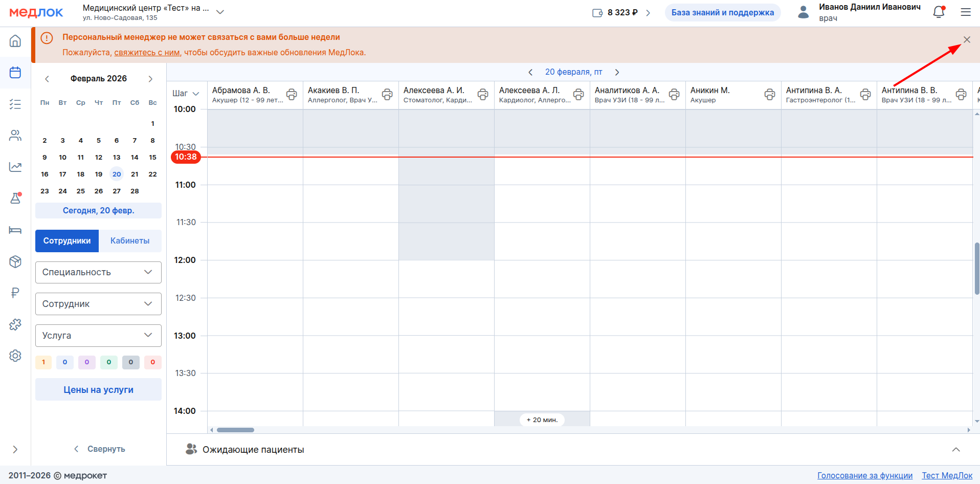Screen dimensions: 980x484
Task: Select the Сотрудники view toggle
Action: (67, 241)
